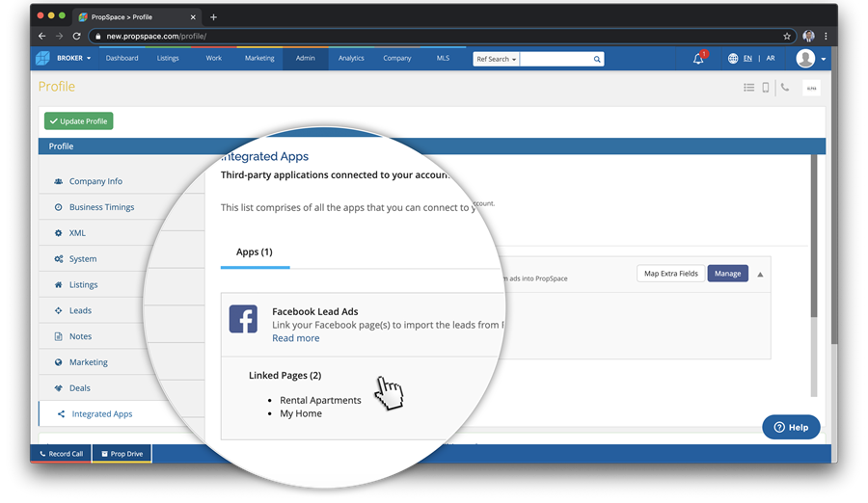Click the browser back arrow
The height and width of the screenshot is (503, 868).
[x=42, y=36]
